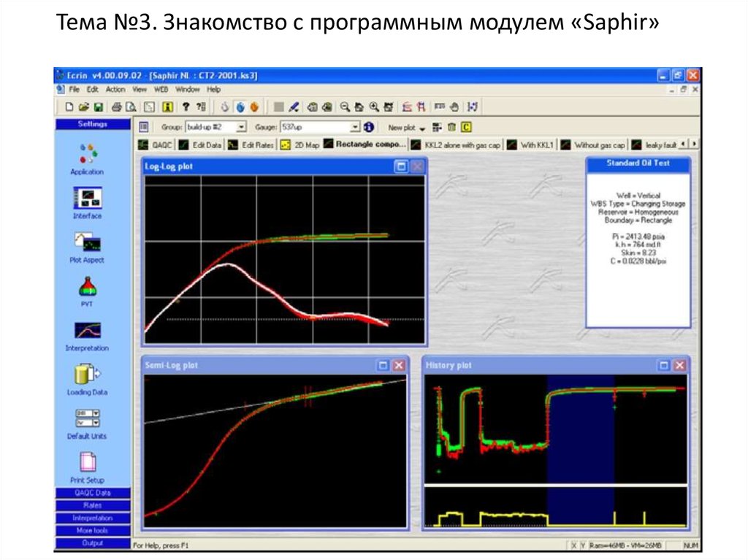Viewport: 748px width, 560px height.
Task: Open the Gauge 537up dropdown
Action: (x=355, y=127)
